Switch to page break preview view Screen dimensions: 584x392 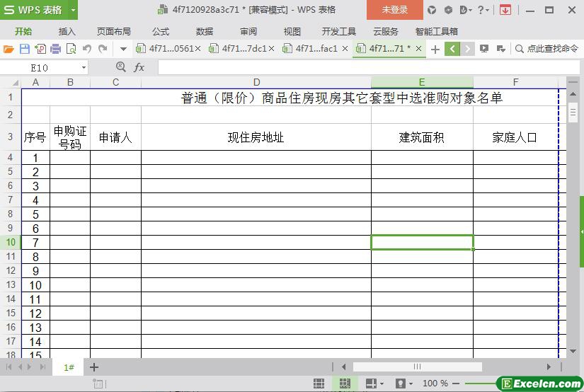[344, 384]
